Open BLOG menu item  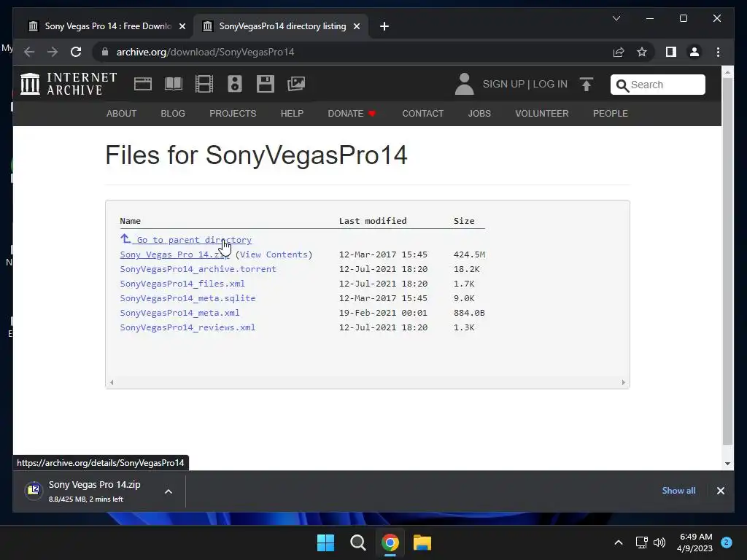[x=173, y=113]
